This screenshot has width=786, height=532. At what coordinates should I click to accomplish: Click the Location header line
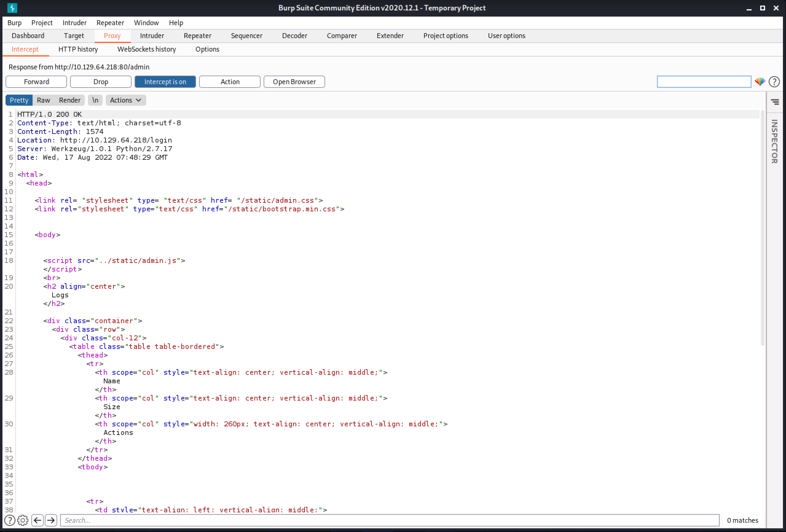click(x=94, y=140)
